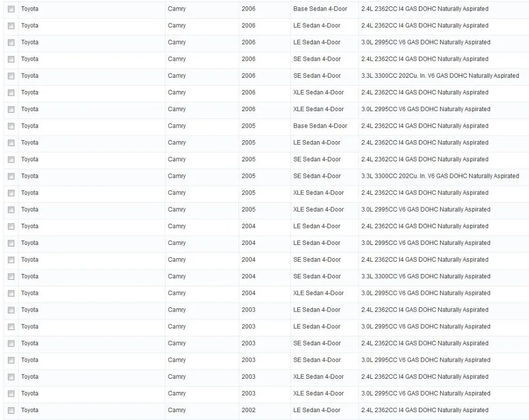Click the Toyota cell in the 2002 row

(x=30, y=410)
